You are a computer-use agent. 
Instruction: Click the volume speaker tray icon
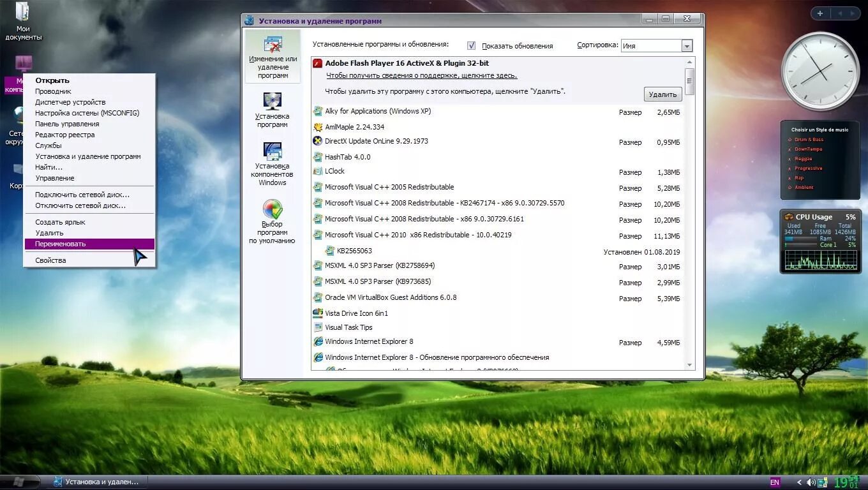[x=811, y=482]
